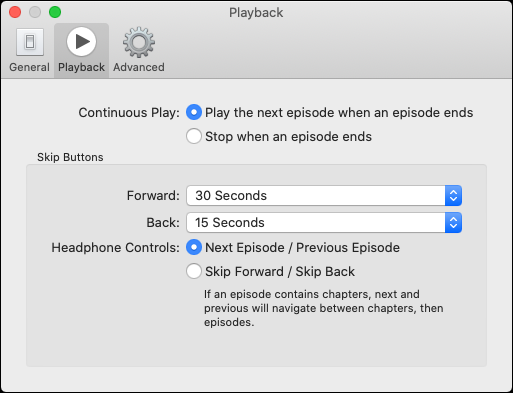Open the Forward 30 Seconds dropdown
Screen dimensions: 513x393
pos(324,195)
